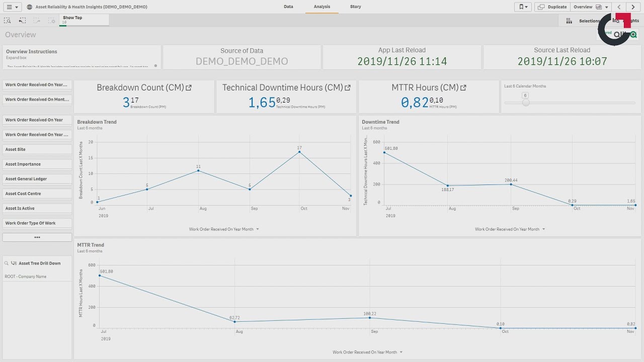Click the Duplicate sheet button
The image size is (644, 362).
point(553,7)
